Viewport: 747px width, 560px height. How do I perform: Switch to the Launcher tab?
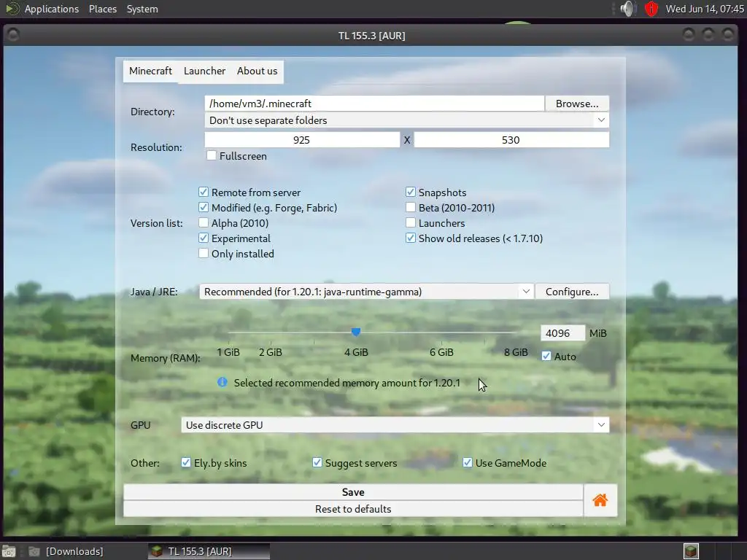pyautogui.click(x=204, y=71)
